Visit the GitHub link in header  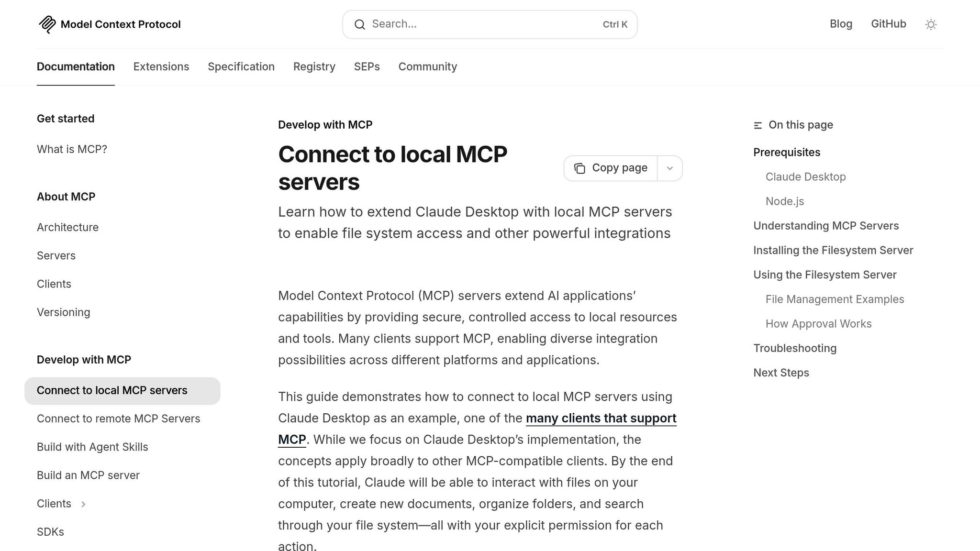coord(889,24)
